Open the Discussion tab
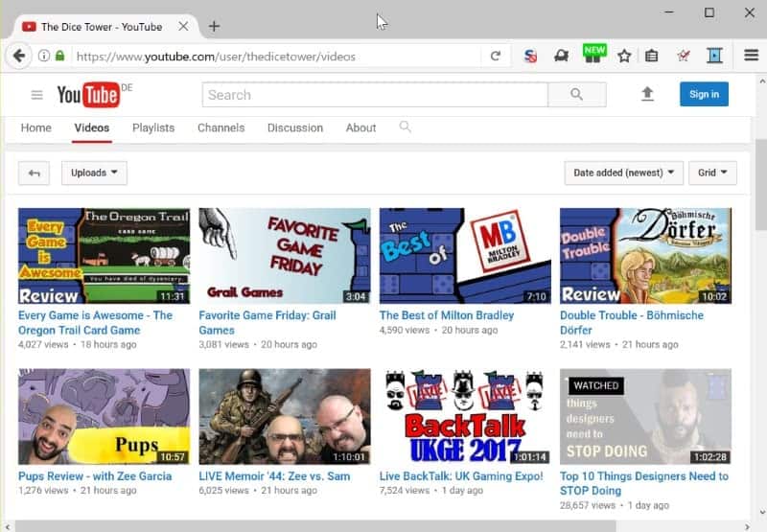Viewport: 767px width, 532px height. pos(295,128)
